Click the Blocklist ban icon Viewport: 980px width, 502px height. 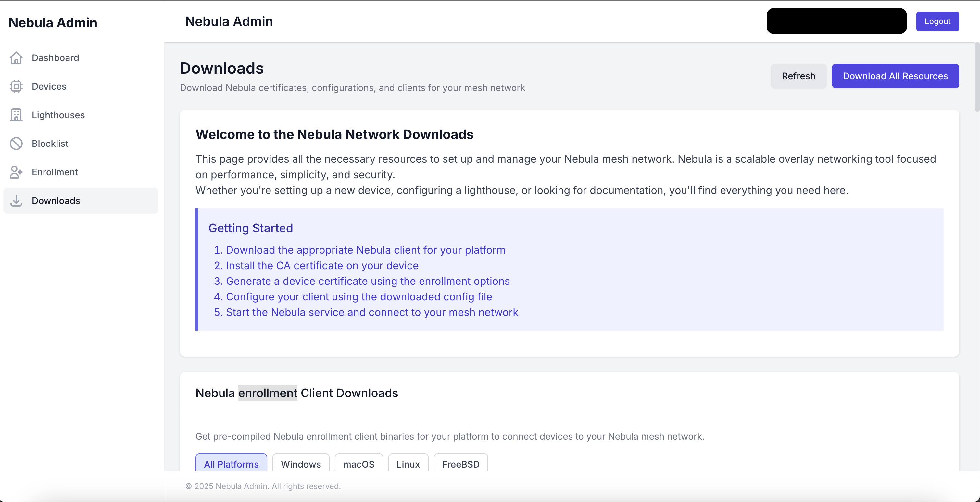[16, 144]
